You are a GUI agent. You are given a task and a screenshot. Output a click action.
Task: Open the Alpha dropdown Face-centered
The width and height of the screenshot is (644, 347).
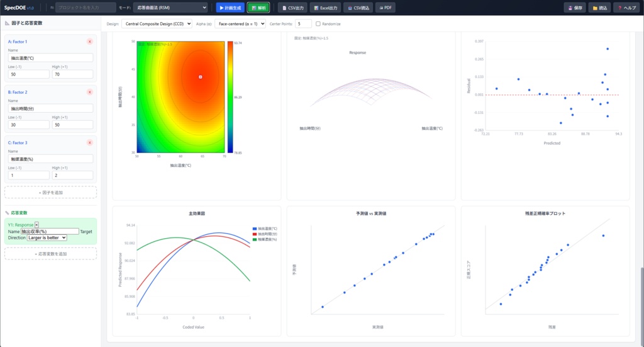(240, 24)
